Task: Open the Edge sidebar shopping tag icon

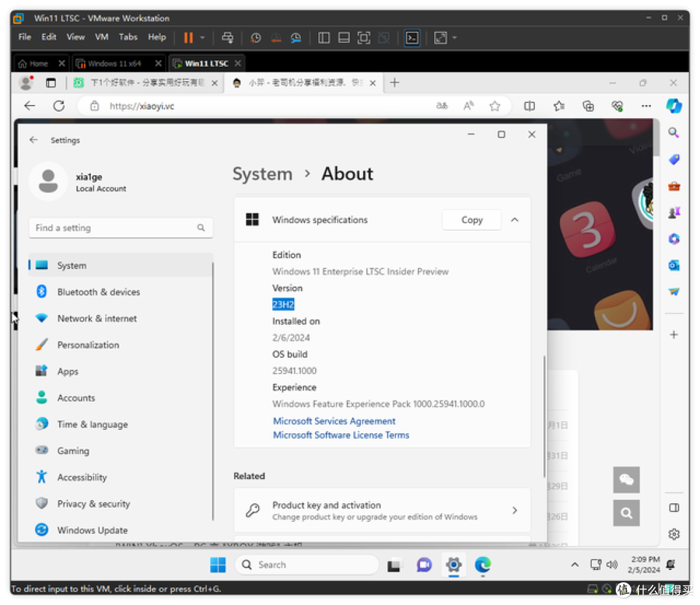Action: click(673, 160)
